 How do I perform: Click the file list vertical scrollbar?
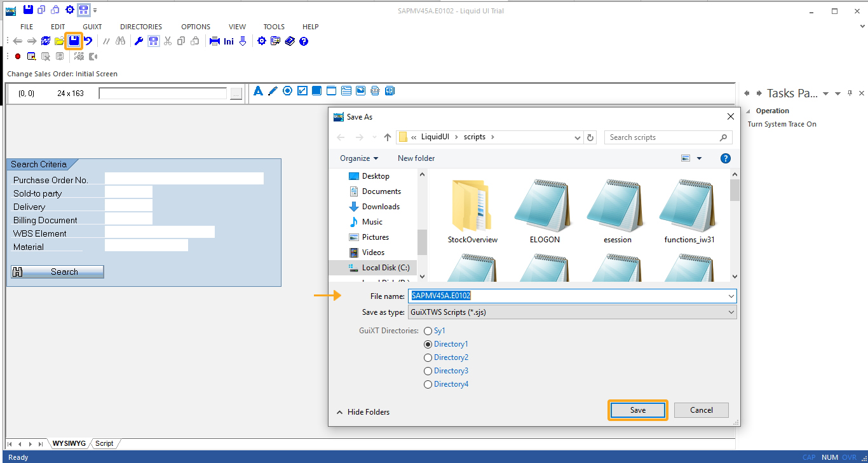[x=735, y=225]
